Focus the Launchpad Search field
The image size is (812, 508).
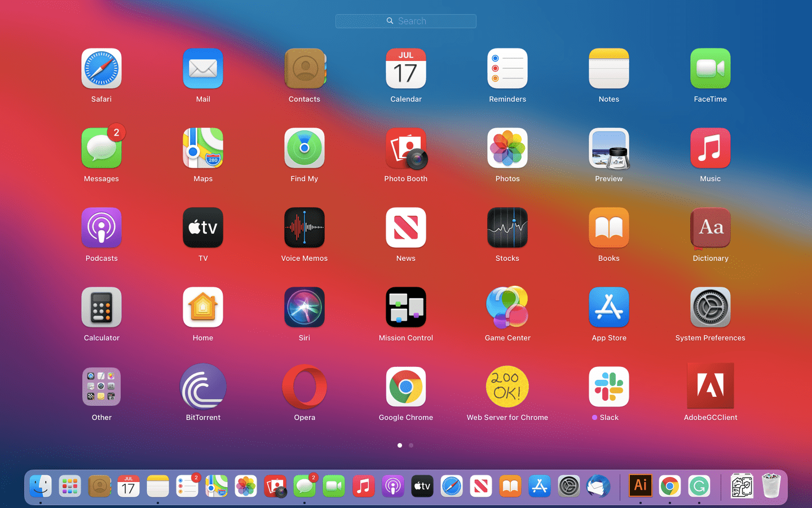[x=406, y=21]
